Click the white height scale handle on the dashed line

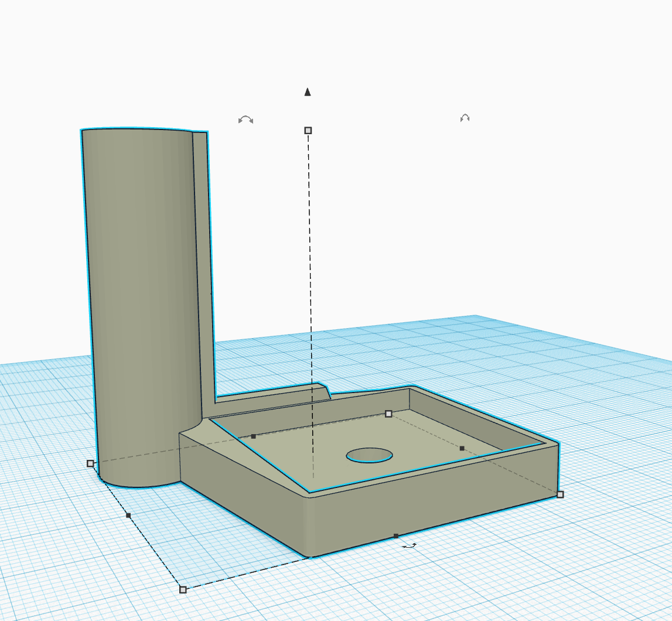pos(306,129)
